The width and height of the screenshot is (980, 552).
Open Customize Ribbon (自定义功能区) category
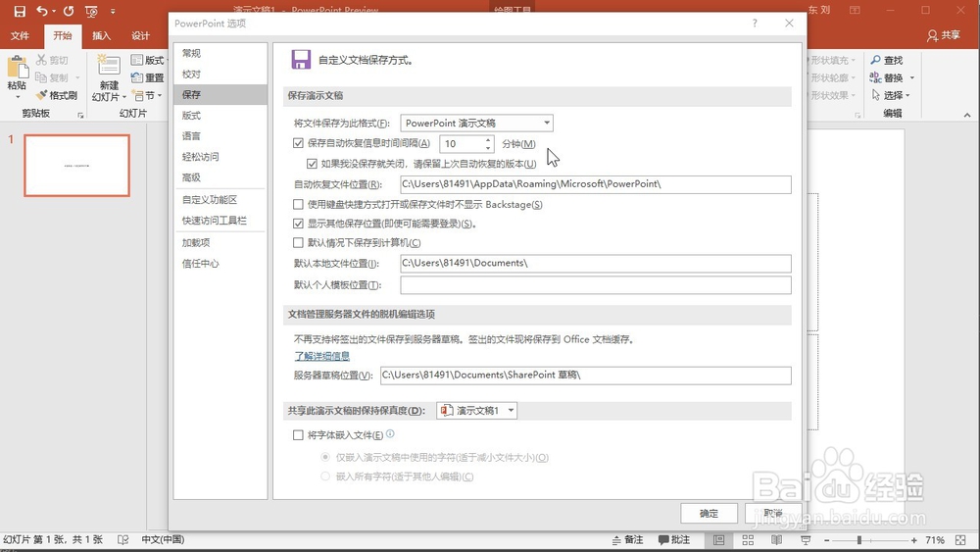click(220, 199)
